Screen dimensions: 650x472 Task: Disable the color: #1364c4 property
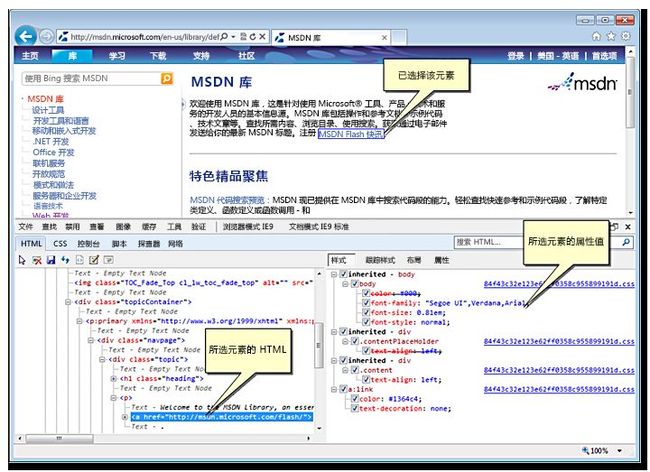click(x=354, y=399)
